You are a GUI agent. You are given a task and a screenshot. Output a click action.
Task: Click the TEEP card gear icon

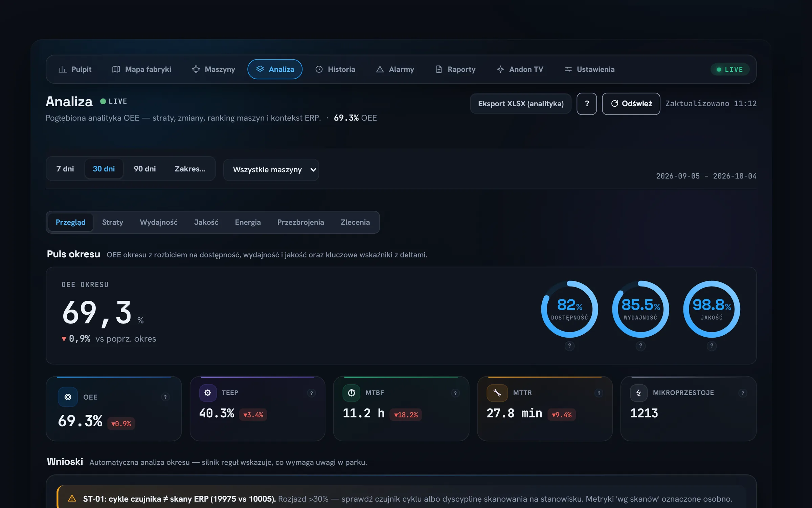208,393
